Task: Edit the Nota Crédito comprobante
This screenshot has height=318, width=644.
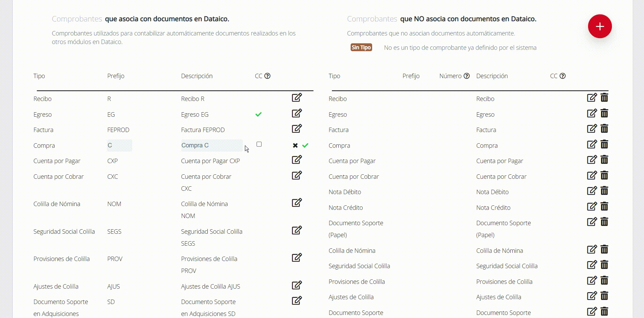Action: tap(592, 206)
